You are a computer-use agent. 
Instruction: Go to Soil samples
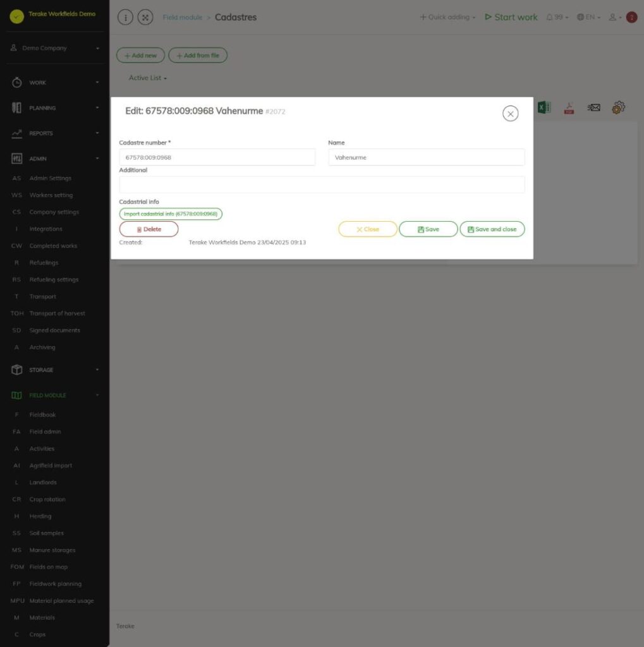coord(47,533)
